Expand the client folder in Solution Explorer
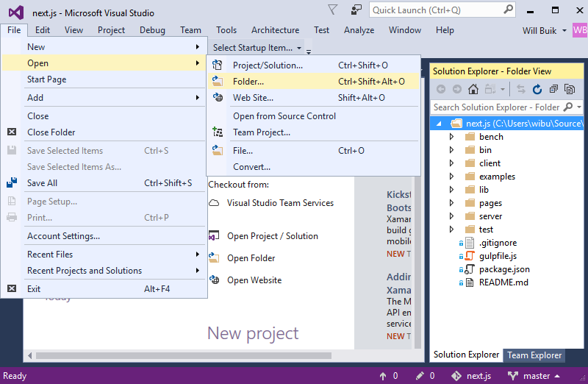Image resolution: width=588 pixels, height=384 pixels. 451,163
